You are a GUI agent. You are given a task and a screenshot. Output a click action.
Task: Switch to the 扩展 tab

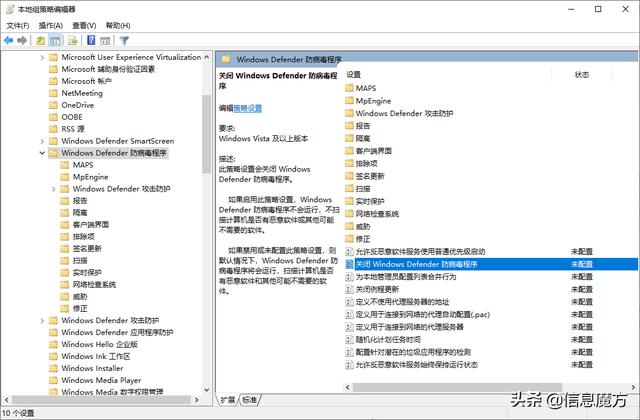[x=227, y=400]
